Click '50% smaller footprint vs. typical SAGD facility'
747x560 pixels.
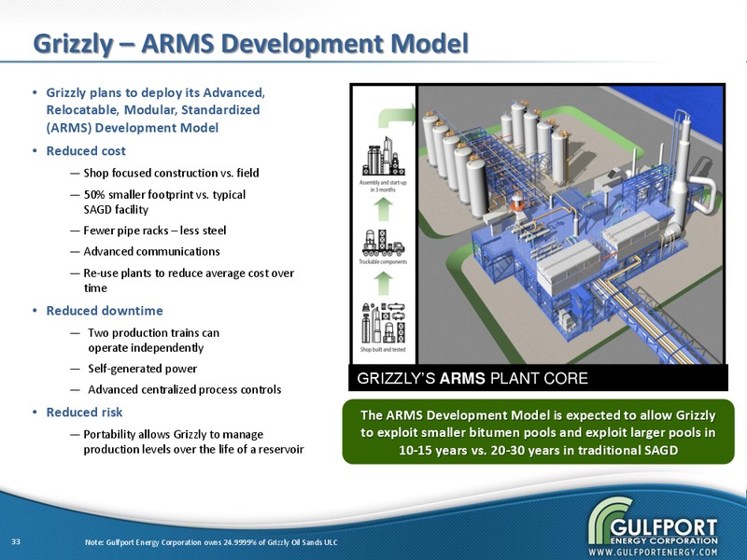click(x=164, y=202)
